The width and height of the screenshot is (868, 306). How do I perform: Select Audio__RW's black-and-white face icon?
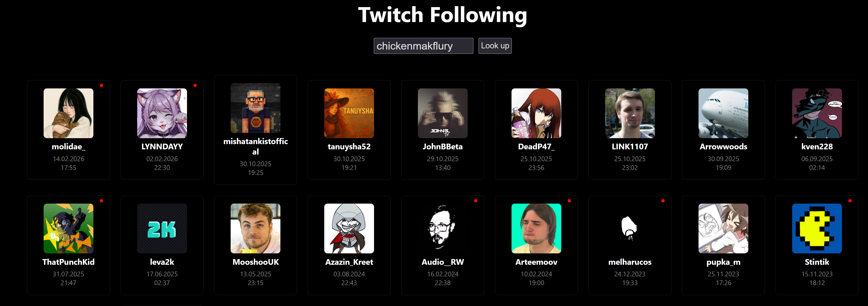443,228
